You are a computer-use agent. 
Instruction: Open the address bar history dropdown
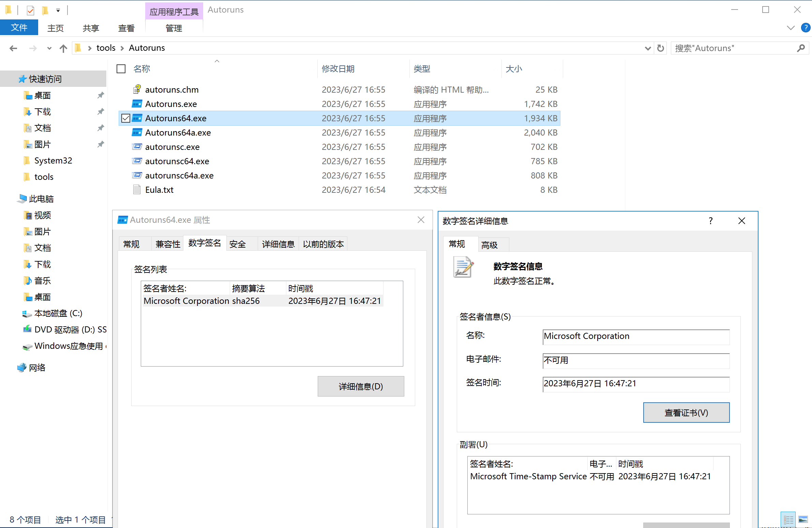(648, 48)
